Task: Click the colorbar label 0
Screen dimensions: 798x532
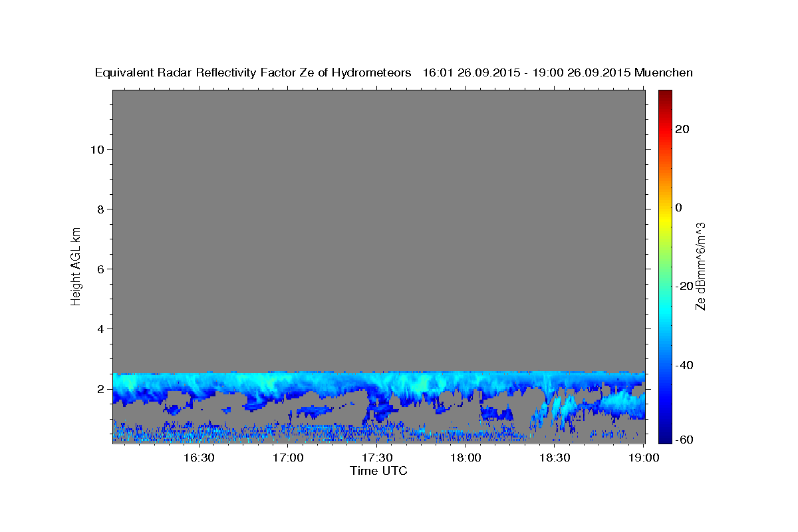Action: [x=680, y=207]
